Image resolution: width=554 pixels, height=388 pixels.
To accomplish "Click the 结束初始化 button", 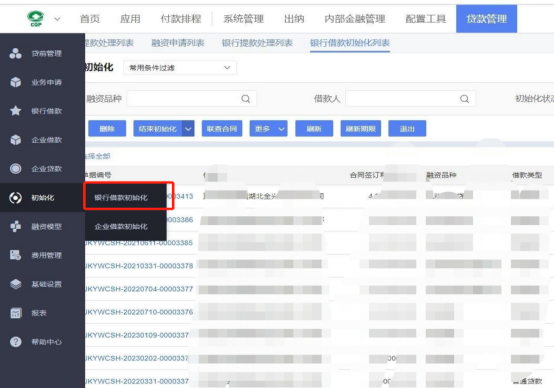I will pyautogui.click(x=158, y=129).
